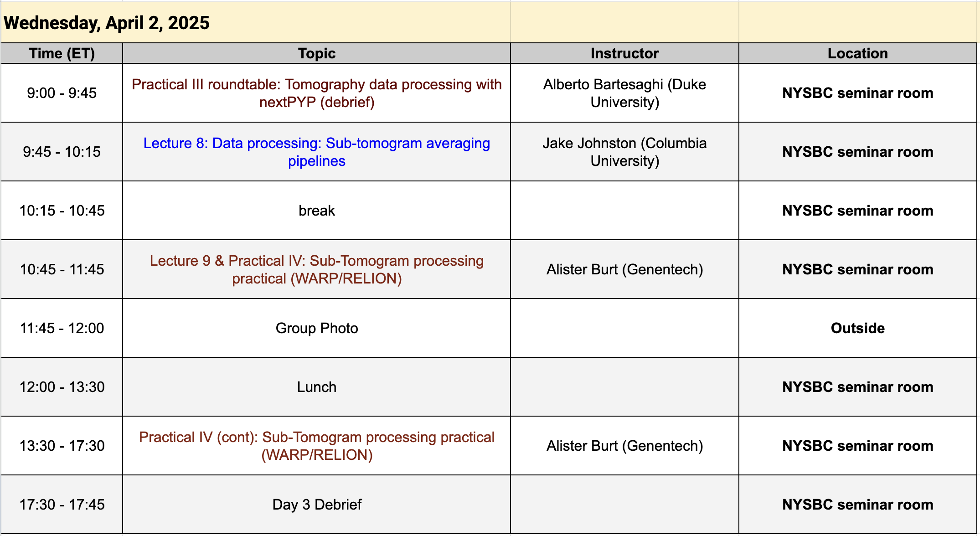Select the break topic cell
Screen dimensions: 980x536
tap(317, 211)
